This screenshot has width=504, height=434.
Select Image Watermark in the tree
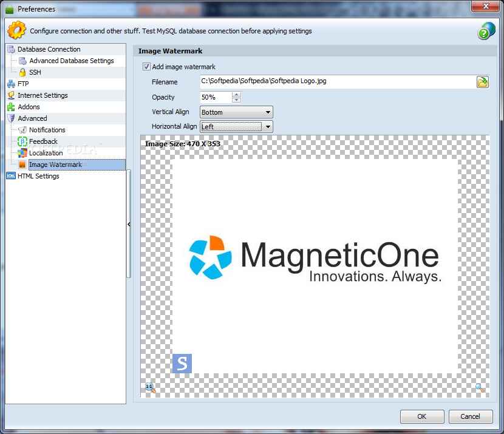coord(77,164)
